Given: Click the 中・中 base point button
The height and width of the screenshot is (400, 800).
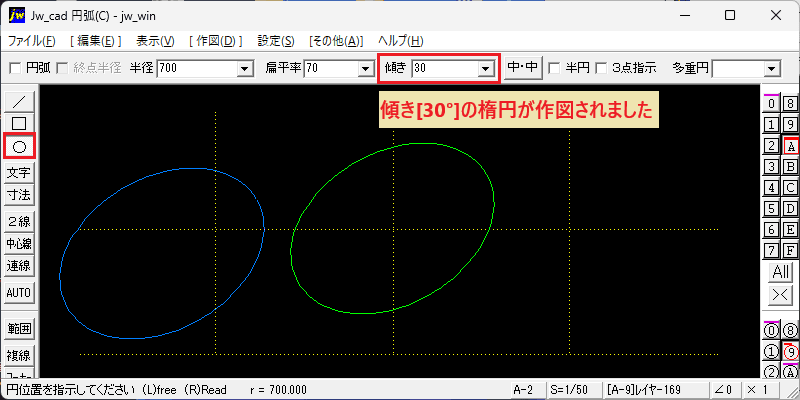Looking at the screenshot, I should [522, 67].
